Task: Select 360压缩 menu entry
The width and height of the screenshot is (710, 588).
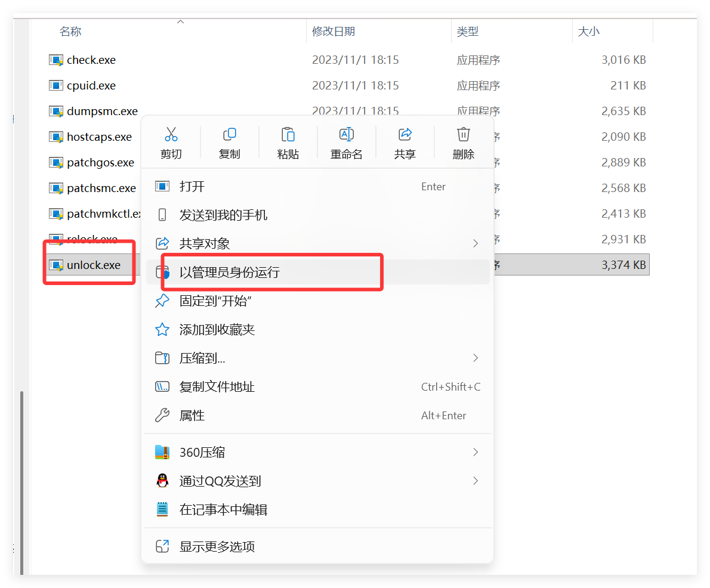Action: (x=317, y=452)
